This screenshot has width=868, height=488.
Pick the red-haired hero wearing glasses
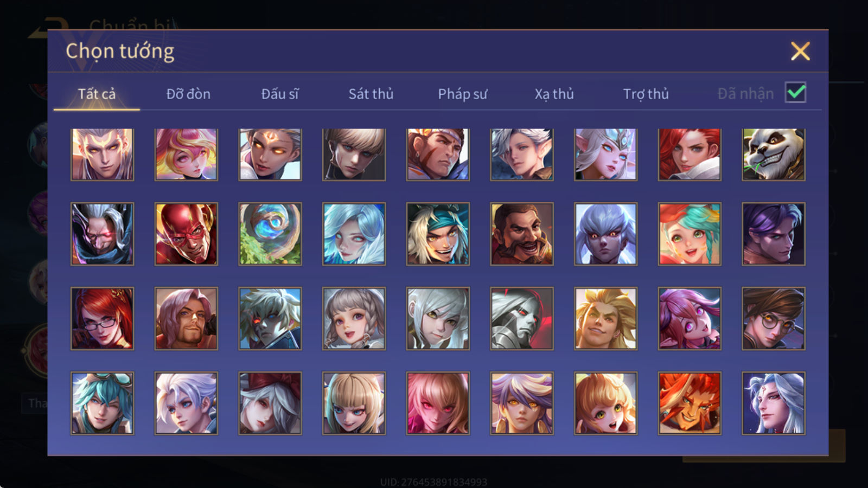click(102, 319)
